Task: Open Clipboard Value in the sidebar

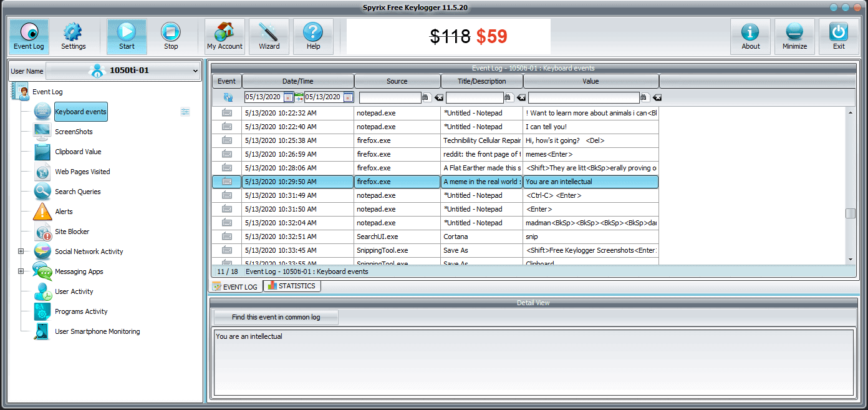Action: click(x=41, y=152)
